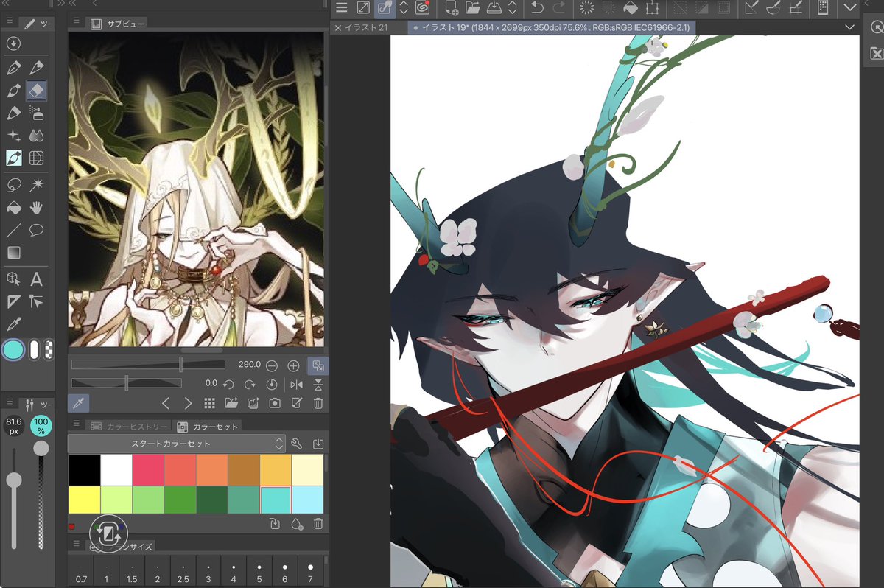
Task: Click the Clear spinner icon in command bar
Action: [x=587, y=8]
